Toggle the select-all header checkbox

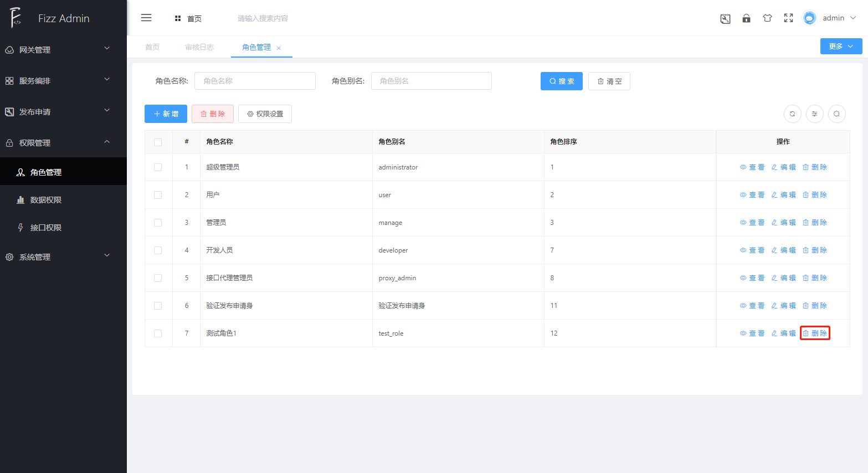pos(158,142)
